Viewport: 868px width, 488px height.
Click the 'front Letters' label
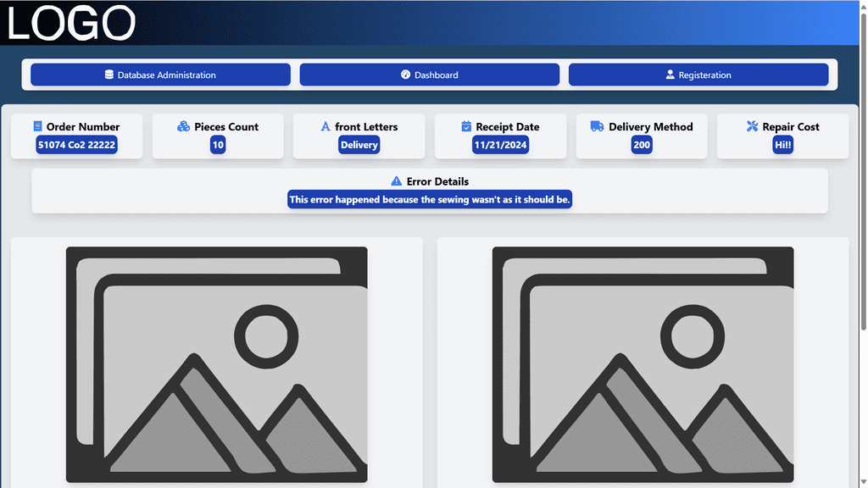[366, 127]
